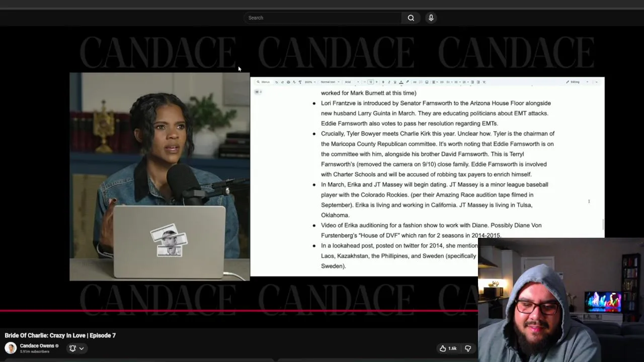
Task: Seek along the red video progress bar
Action: [238, 311]
